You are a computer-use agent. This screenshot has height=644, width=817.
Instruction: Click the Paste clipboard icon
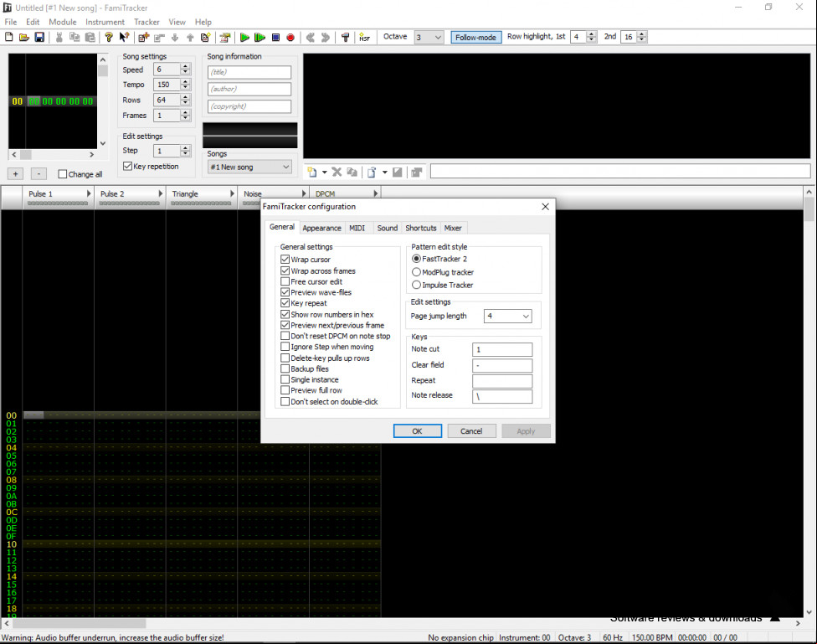click(x=90, y=37)
